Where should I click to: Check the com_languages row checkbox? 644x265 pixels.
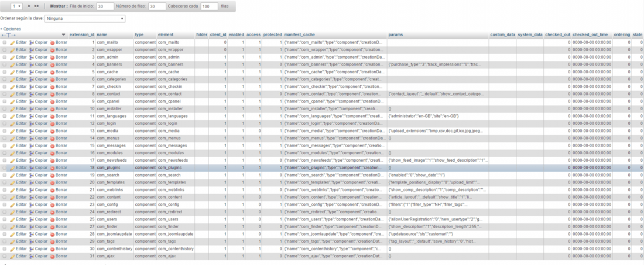tap(5, 117)
